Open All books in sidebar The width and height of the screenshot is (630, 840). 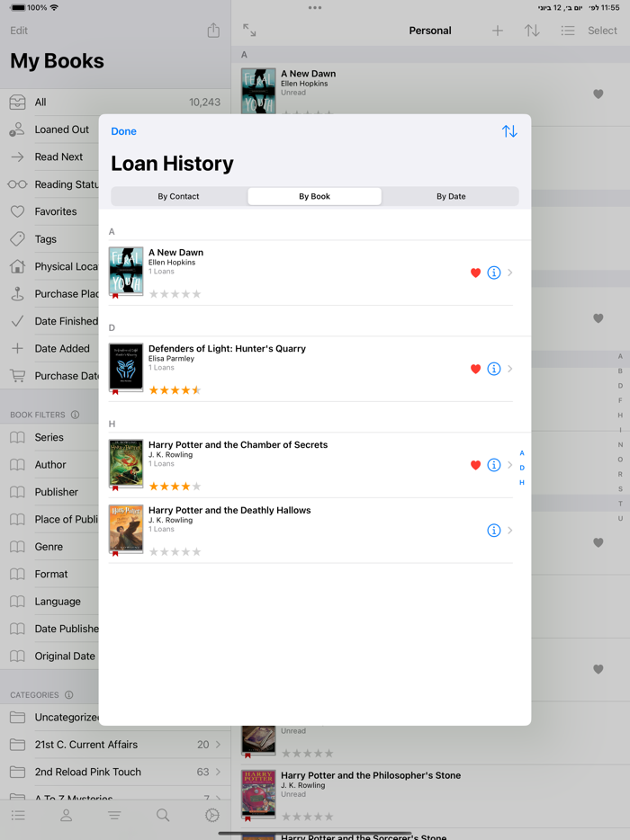click(115, 103)
